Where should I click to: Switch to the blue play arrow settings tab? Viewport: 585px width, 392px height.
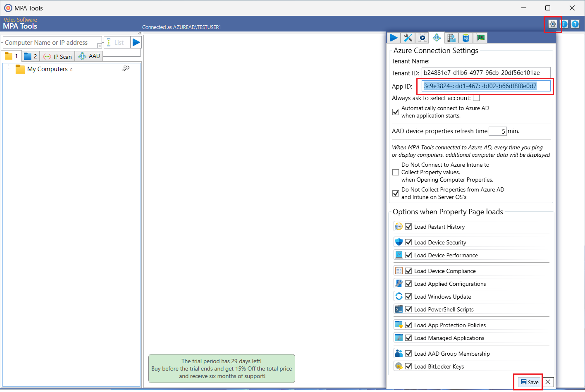[394, 38]
